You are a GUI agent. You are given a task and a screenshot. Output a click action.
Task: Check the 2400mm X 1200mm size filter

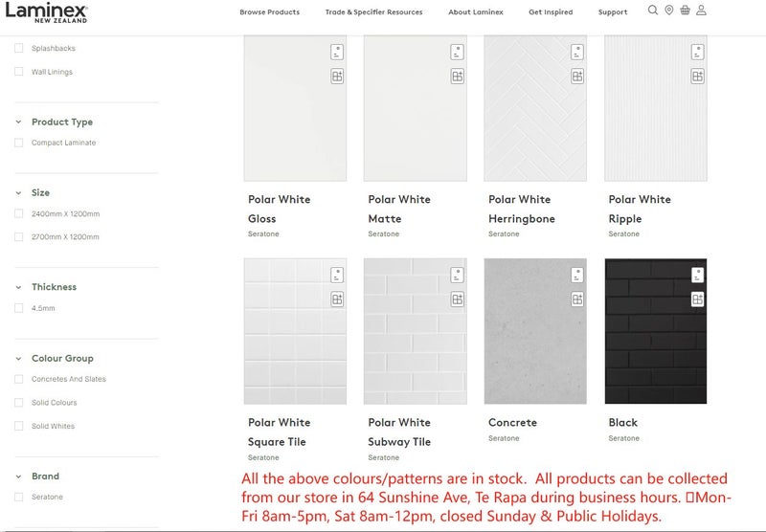point(19,213)
